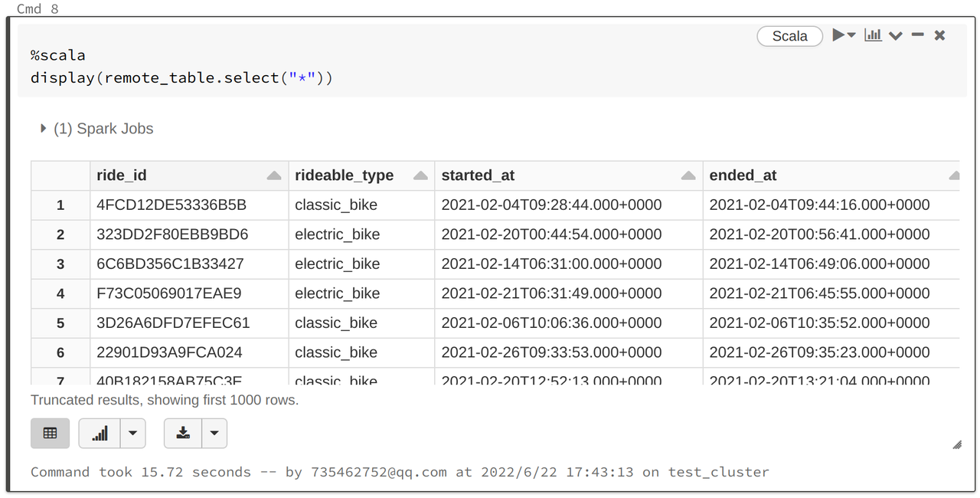The width and height of the screenshot is (980, 498).
Task: Delete the cell using X icon
Action: 940,35
